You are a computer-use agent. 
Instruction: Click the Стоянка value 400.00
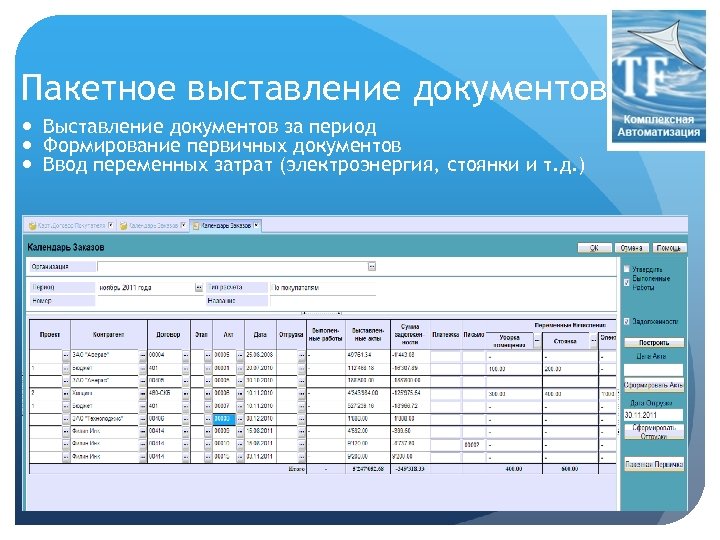570,394
